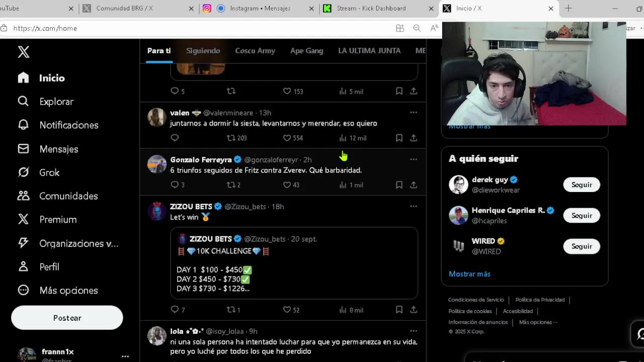Open Grok from the sidebar
Image resolution: width=644 pixels, height=362 pixels.
pos(39,172)
